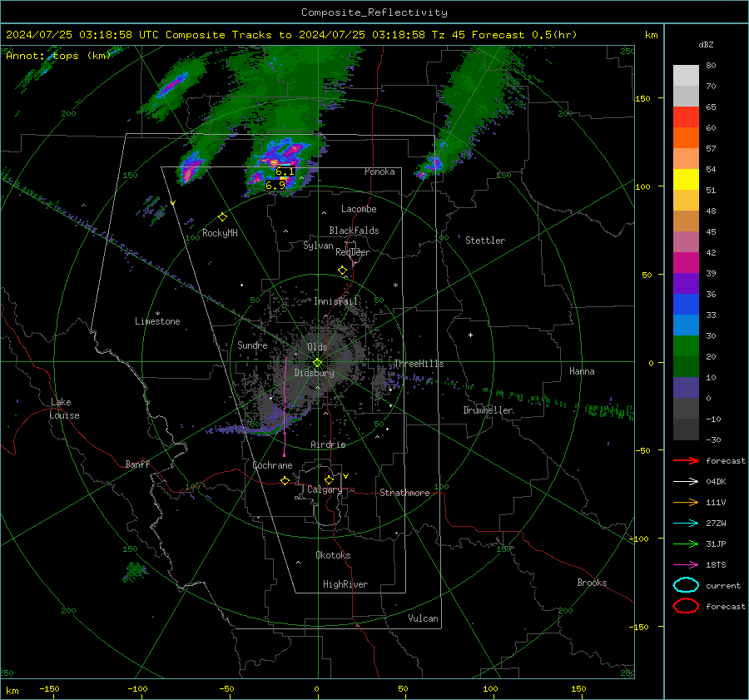
Task: Click the green 31JP track arrow
Action: point(686,544)
